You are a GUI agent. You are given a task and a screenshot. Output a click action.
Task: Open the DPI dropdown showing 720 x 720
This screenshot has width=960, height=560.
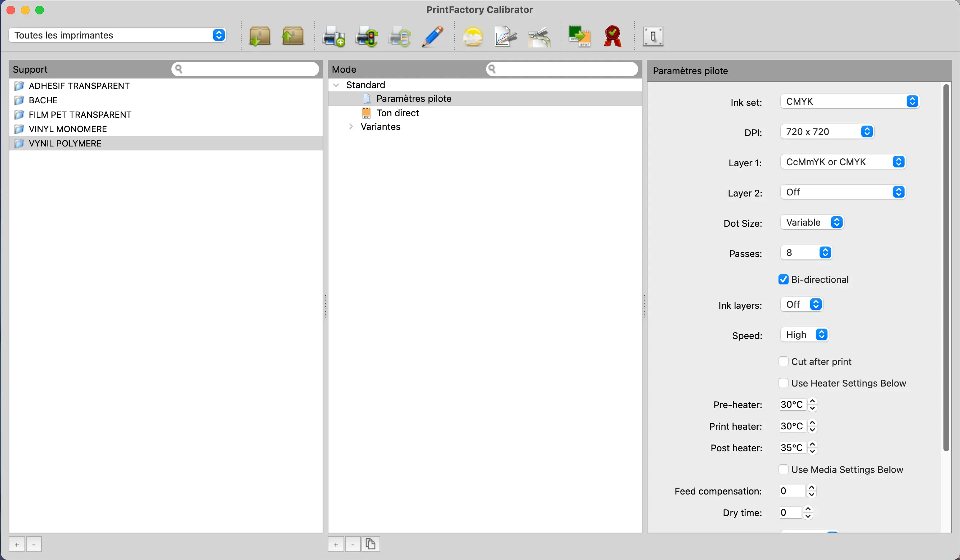point(827,132)
